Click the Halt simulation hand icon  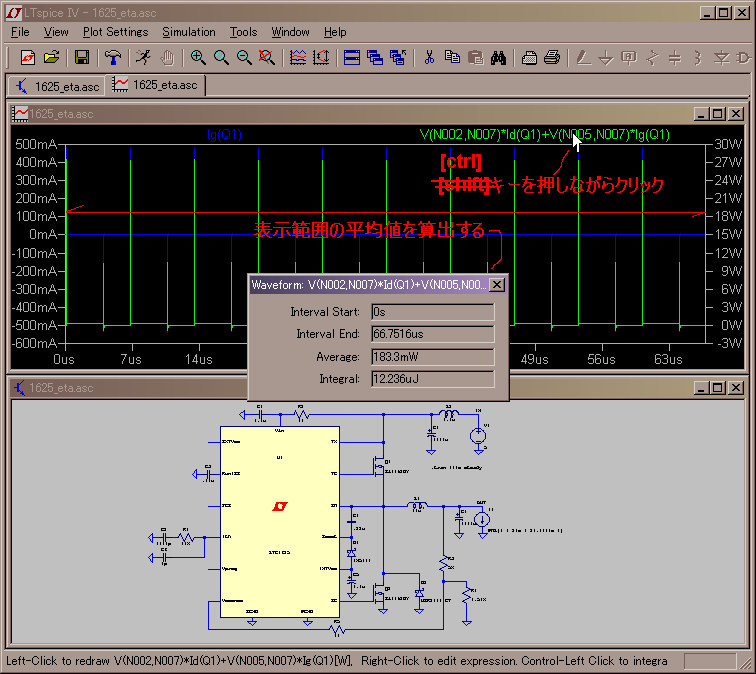[167, 57]
